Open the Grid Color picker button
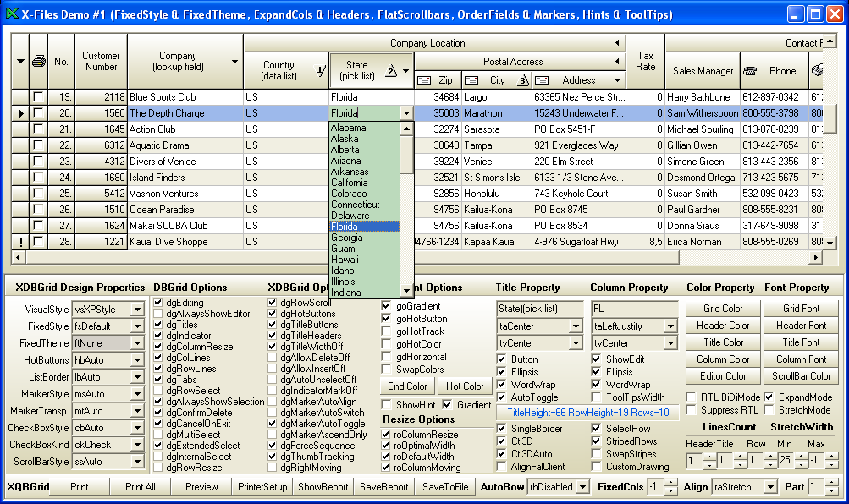849x504 pixels. [723, 309]
